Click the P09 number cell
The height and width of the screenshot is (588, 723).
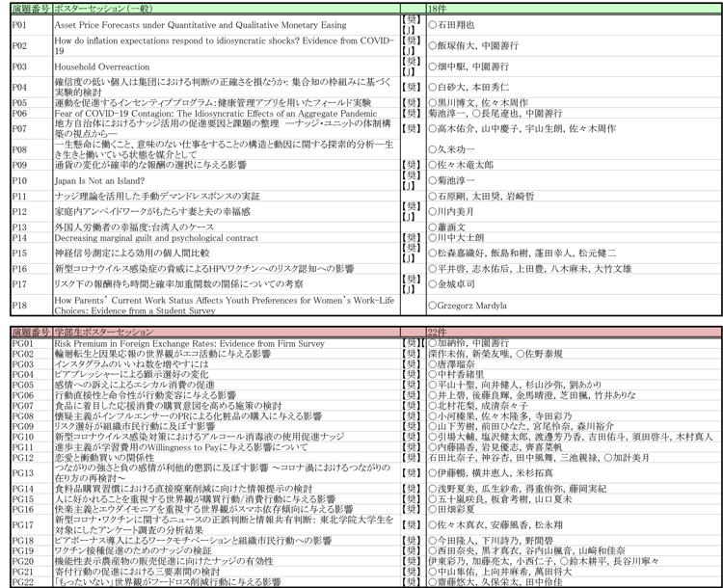(32, 165)
